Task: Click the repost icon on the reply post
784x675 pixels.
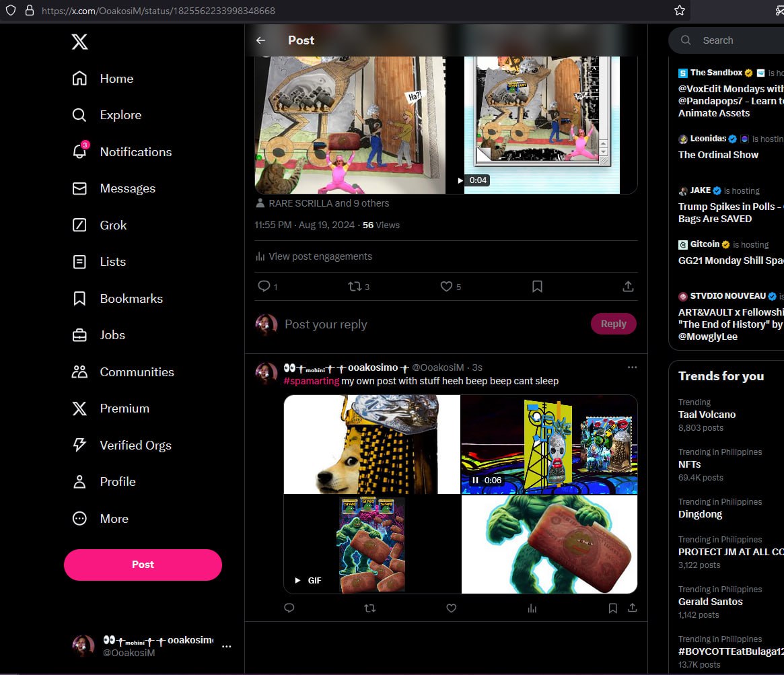Action: point(370,608)
